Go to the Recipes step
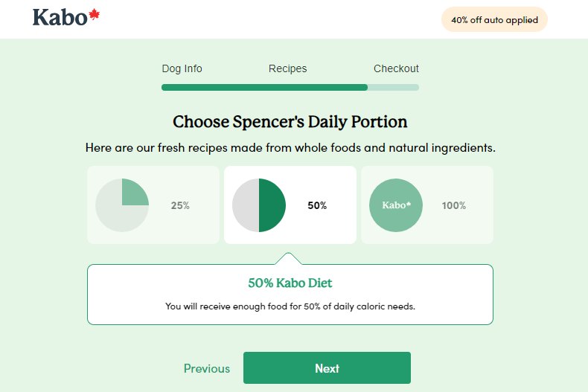Screen dimensions: 588x392 tap(287, 68)
